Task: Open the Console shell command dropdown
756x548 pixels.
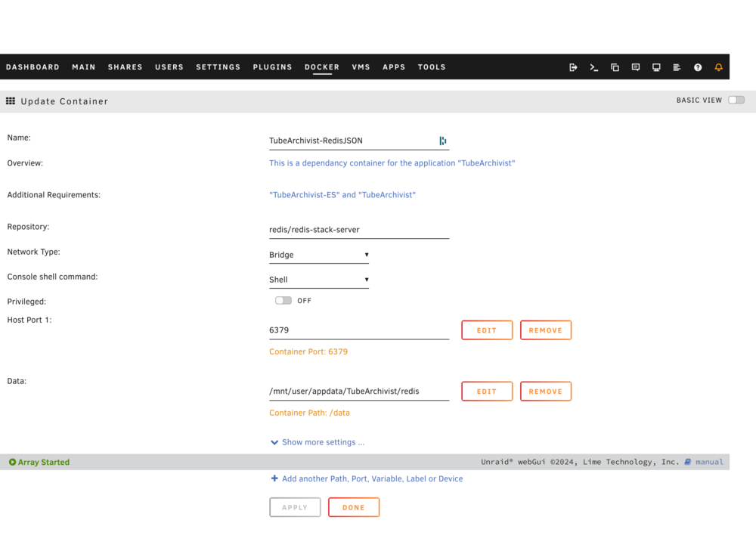Action: (x=319, y=280)
